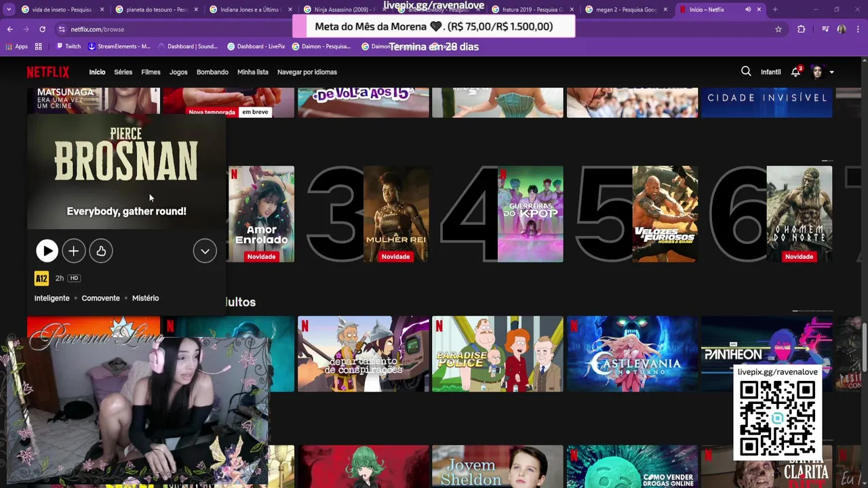Rate the previewed title with thumbs up
868x488 pixels.
coord(101,251)
